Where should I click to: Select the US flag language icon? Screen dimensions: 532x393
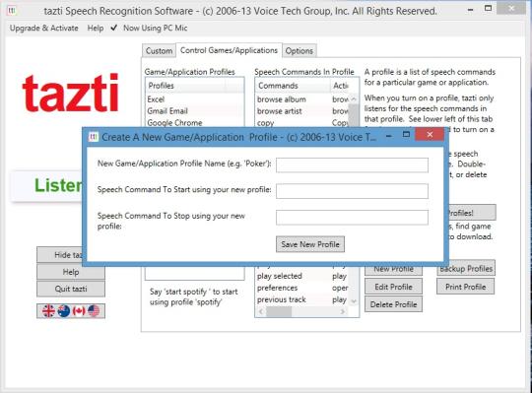click(94, 310)
